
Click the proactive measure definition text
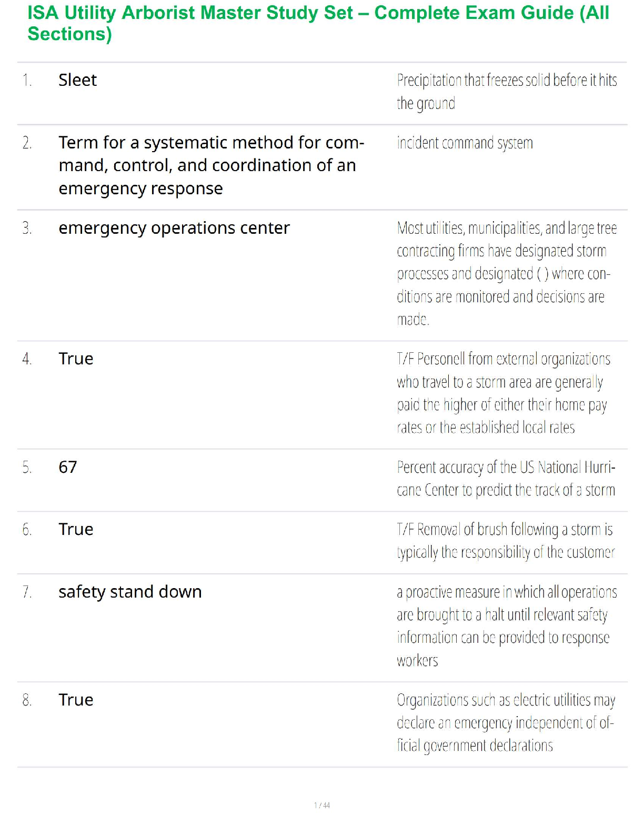pyautogui.click(x=506, y=626)
